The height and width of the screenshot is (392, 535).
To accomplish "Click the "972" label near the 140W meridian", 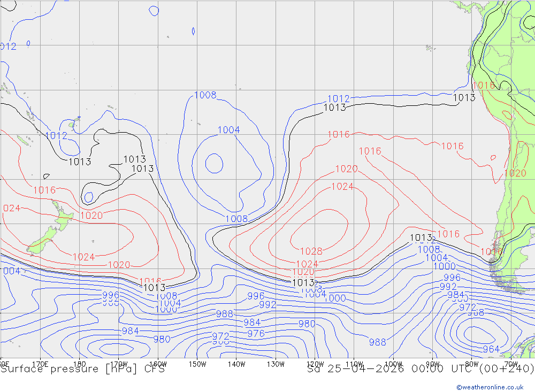I will 221,337.
